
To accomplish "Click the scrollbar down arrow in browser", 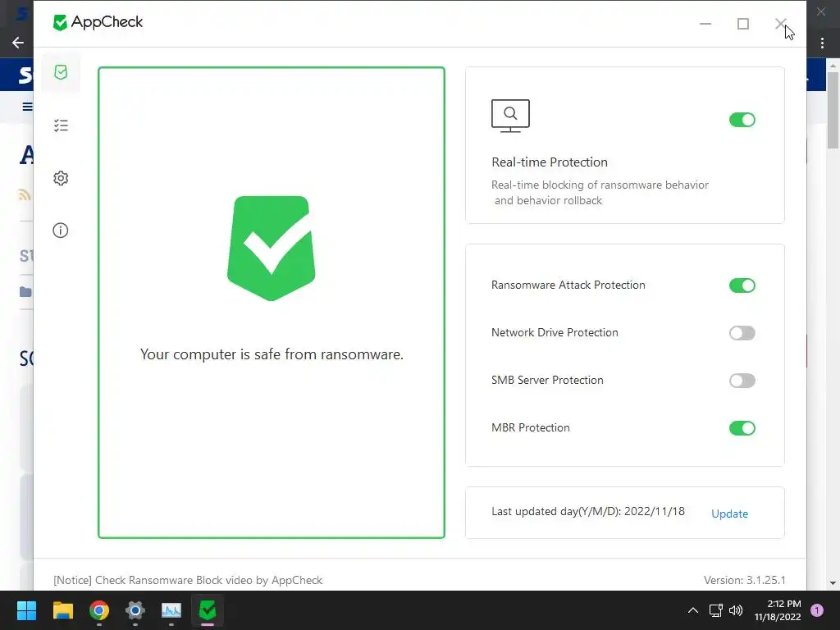I will click(833, 583).
